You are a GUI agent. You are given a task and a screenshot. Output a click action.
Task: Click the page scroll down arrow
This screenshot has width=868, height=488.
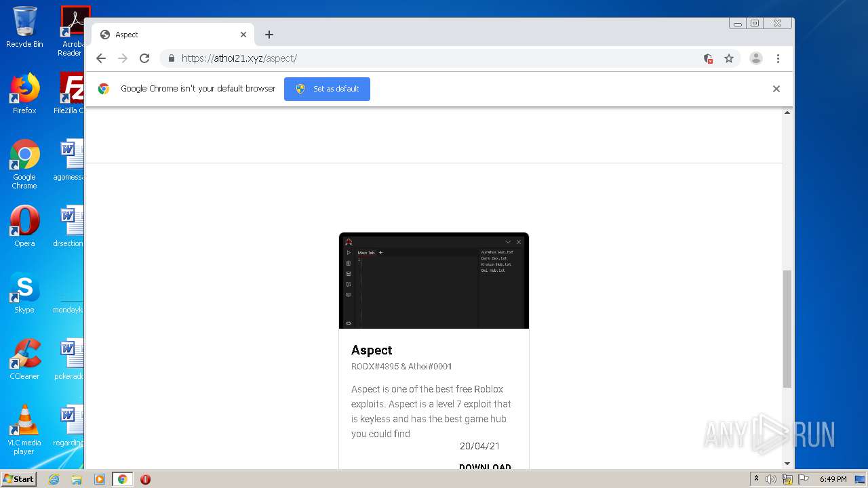tap(787, 464)
